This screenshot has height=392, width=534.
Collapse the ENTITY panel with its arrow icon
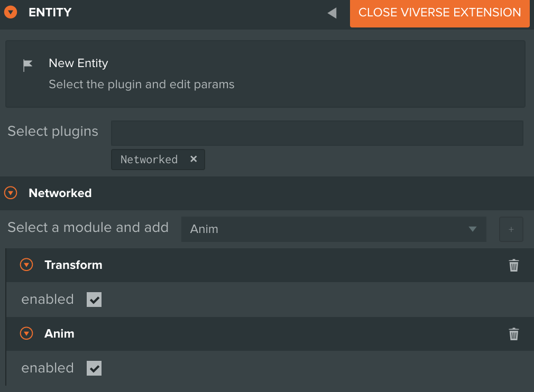[11, 12]
